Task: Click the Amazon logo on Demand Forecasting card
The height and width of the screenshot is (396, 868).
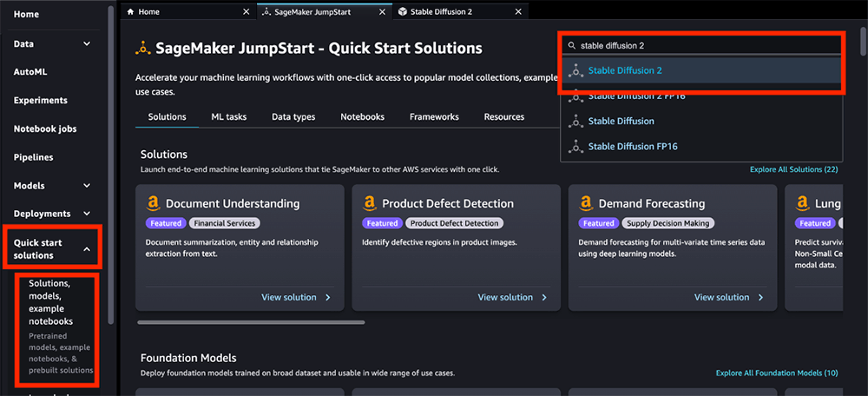Action: click(x=586, y=204)
